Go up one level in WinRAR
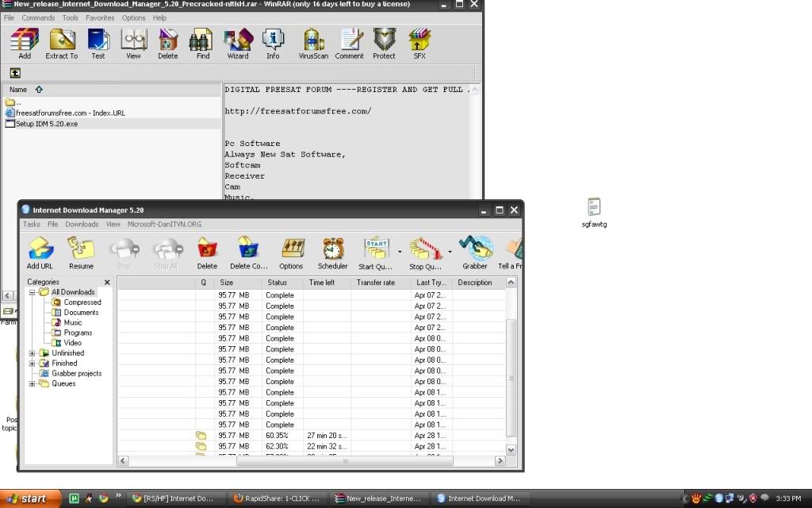 click(15, 73)
